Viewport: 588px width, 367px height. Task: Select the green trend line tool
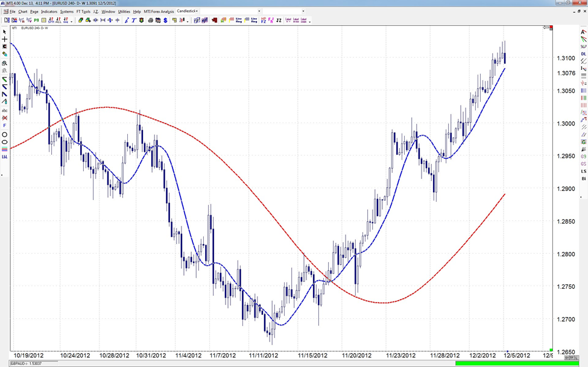coord(4,80)
